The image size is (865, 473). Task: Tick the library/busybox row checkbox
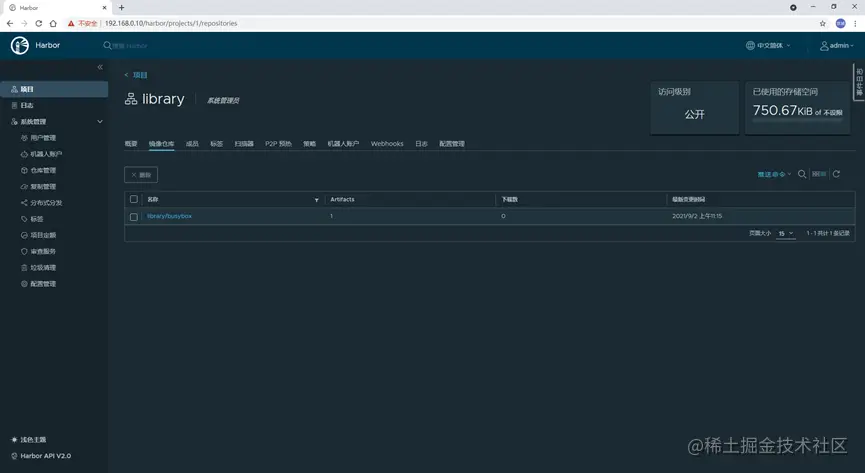[x=134, y=217]
